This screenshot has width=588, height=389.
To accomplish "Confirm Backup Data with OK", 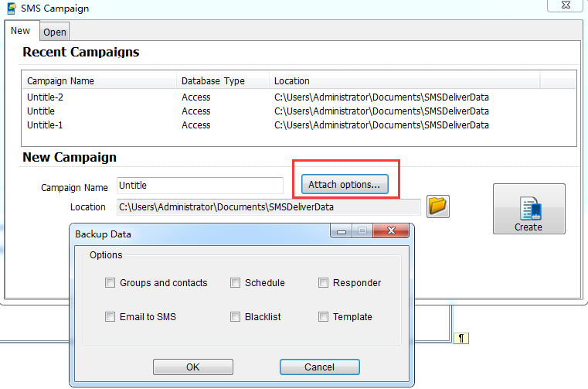I will pos(193,367).
